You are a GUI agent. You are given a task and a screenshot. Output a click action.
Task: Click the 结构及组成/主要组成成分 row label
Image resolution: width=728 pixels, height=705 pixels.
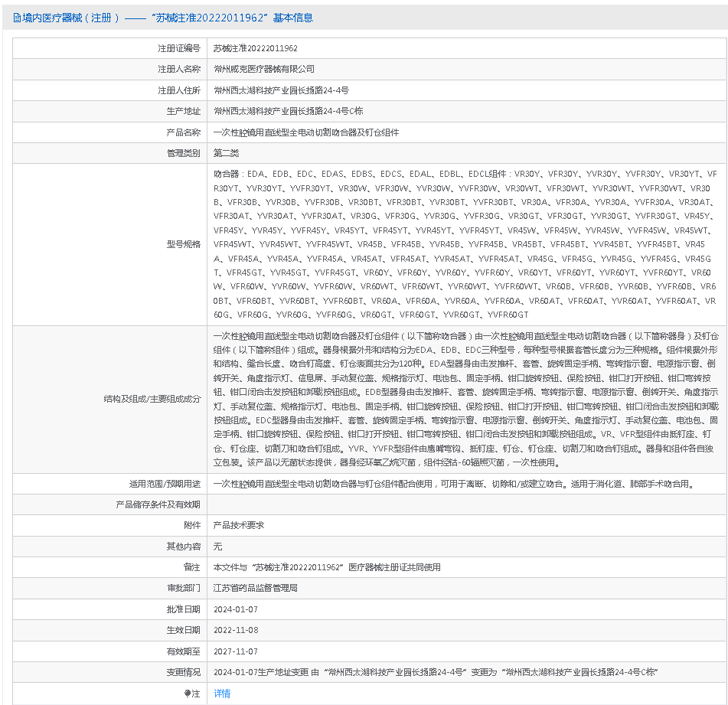[152, 399]
